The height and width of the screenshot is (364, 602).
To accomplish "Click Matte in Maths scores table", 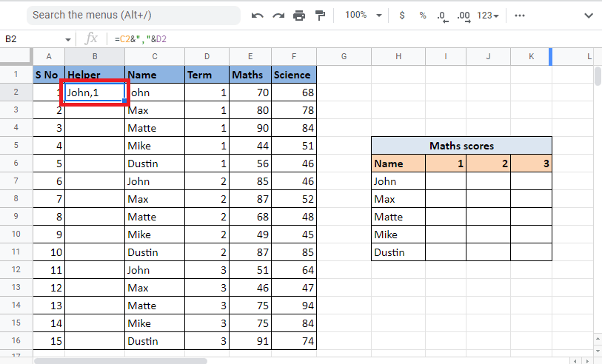I will coord(398,217).
